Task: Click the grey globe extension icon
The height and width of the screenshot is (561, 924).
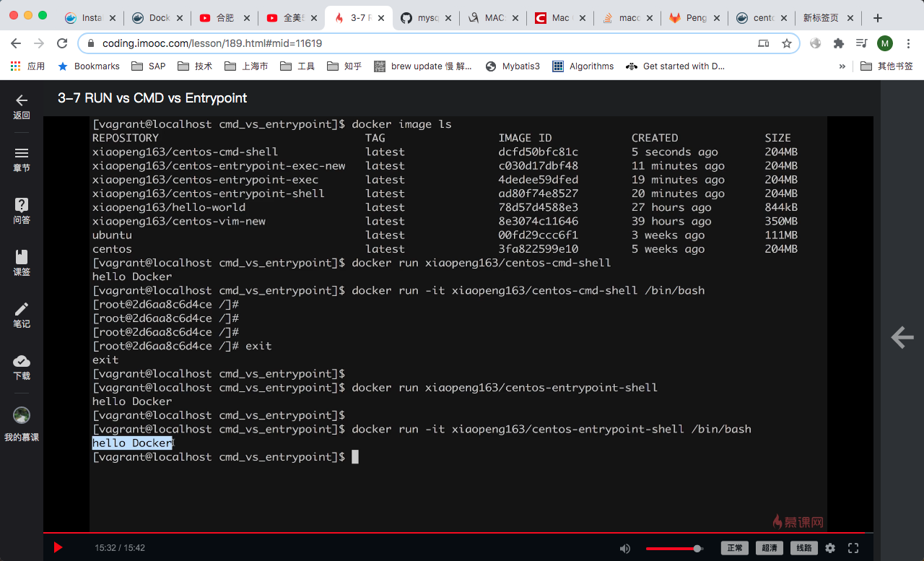Action: (x=816, y=43)
